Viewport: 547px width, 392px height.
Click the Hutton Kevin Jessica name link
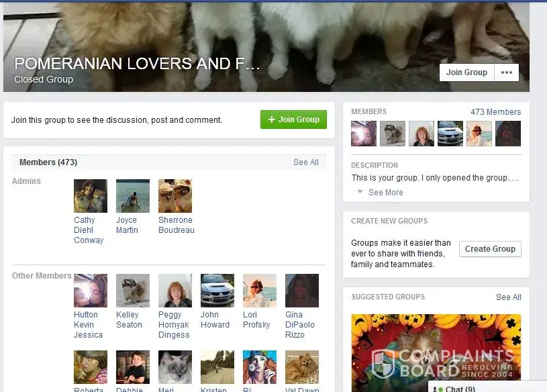pyautogui.click(x=88, y=325)
